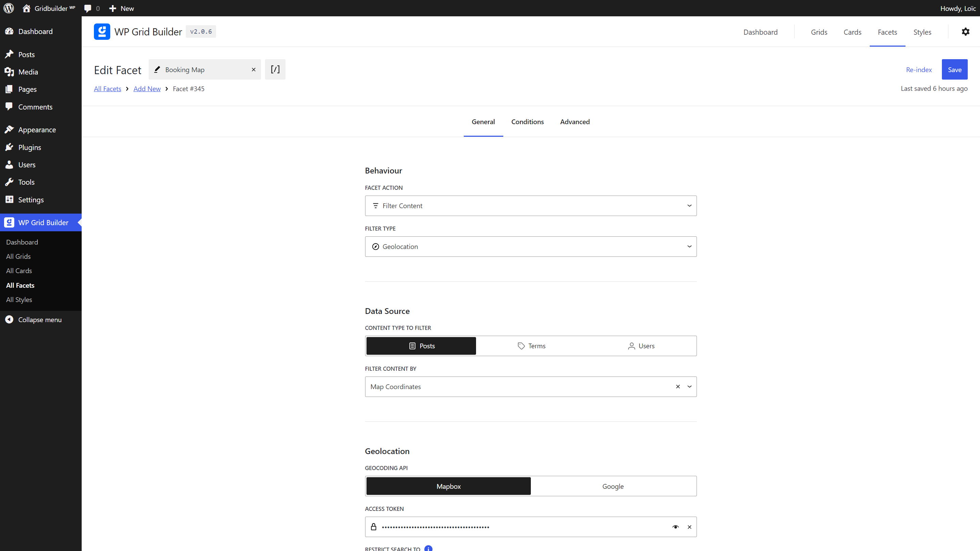Switch to the Conditions tab
980x551 pixels.
click(x=527, y=122)
